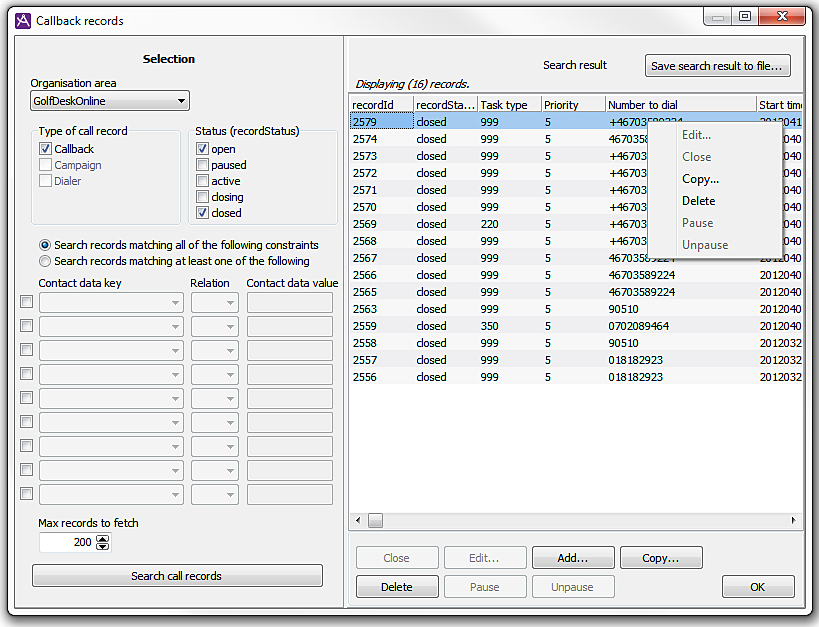This screenshot has height=627, width=819.
Task: Enable the paused status checkbox
Action: [203, 165]
